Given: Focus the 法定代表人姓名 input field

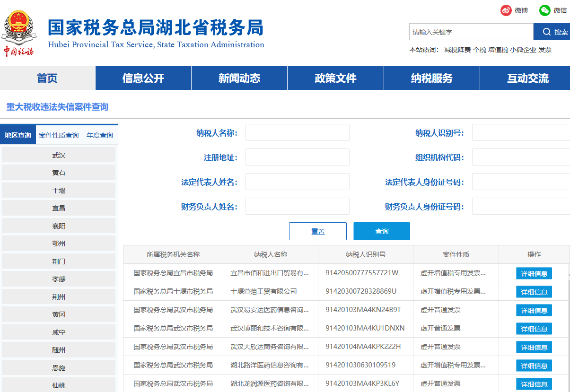Looking at the screenshot, I should point(297,182).
